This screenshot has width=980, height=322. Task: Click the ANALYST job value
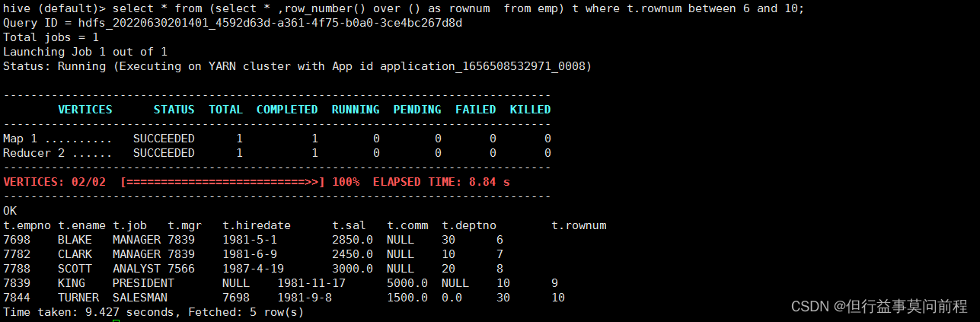136,269
